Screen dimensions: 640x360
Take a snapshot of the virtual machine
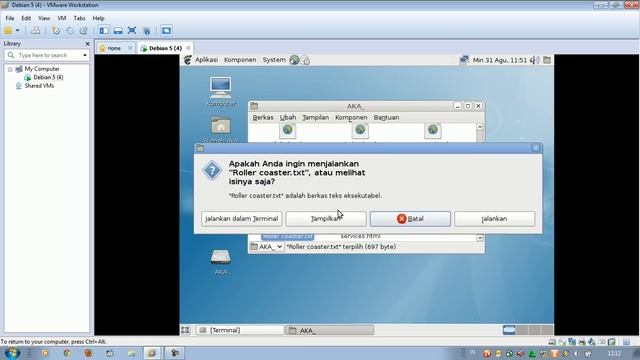pos(56,31)
